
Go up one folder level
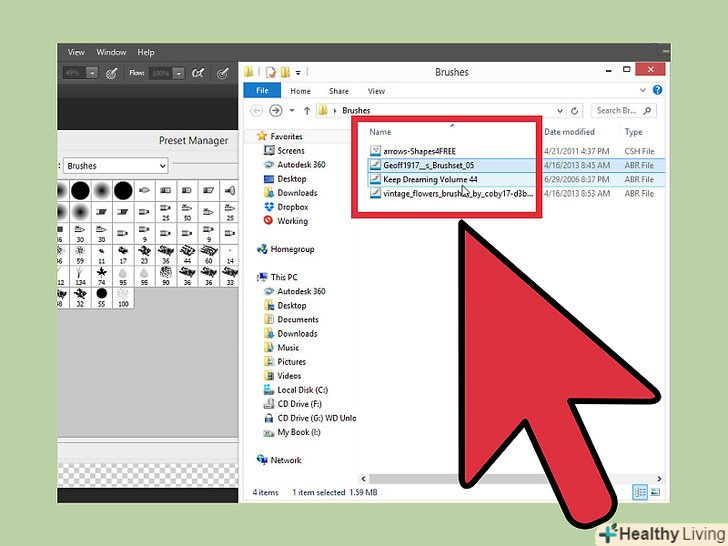(x=307, y=110)
